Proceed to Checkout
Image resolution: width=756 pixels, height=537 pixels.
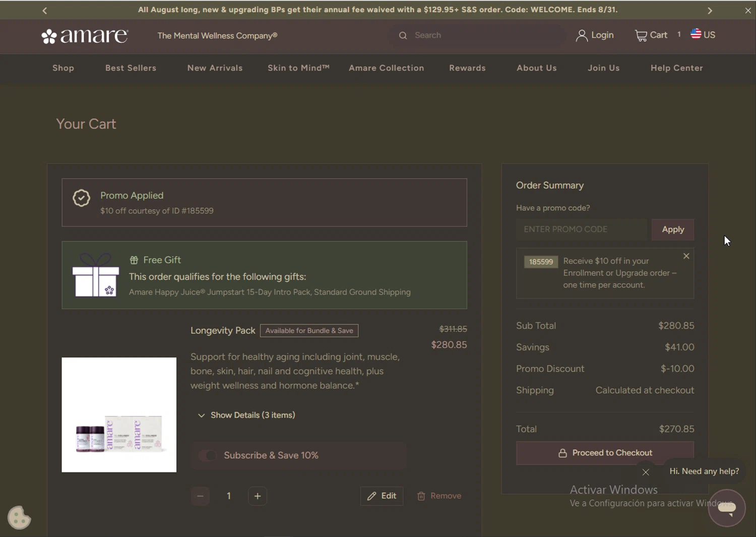coord(605,453)
